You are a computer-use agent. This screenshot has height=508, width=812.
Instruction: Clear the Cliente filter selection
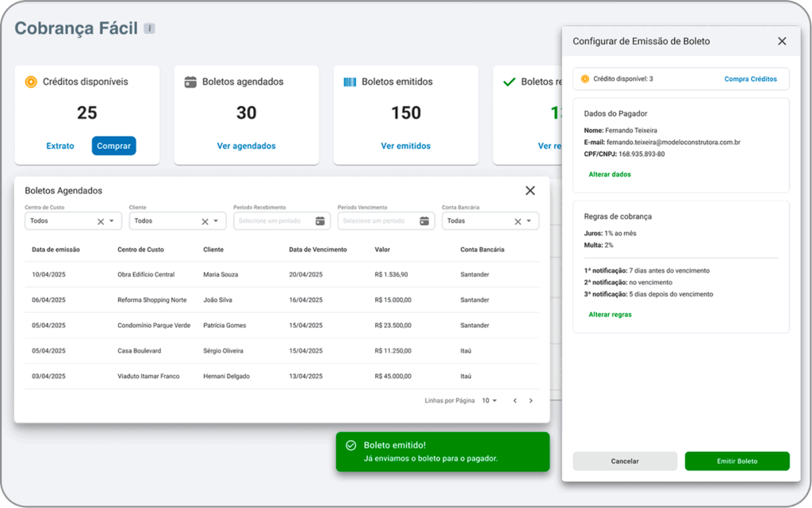(205, 221)
